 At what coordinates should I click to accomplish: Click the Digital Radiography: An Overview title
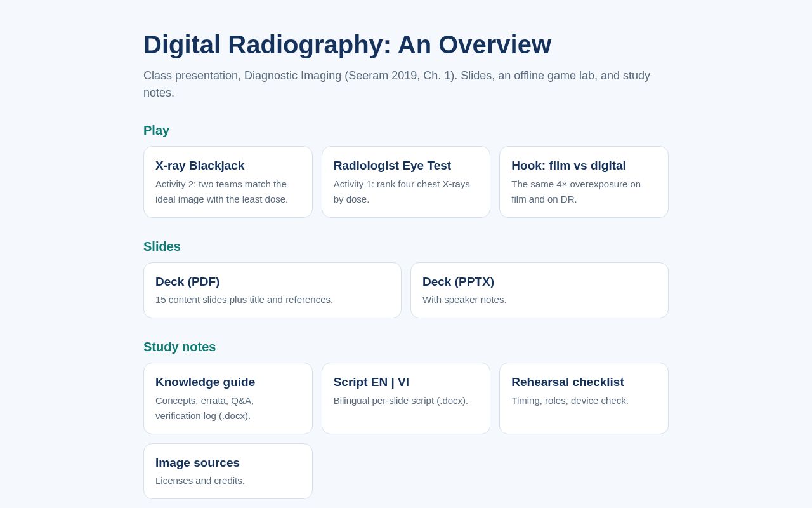347,44
